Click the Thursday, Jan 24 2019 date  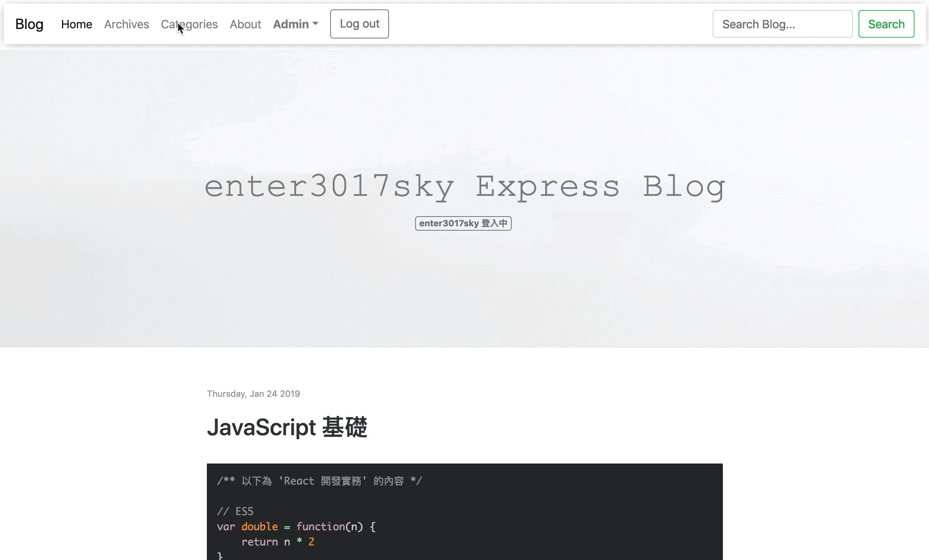(x=253, y=394)
